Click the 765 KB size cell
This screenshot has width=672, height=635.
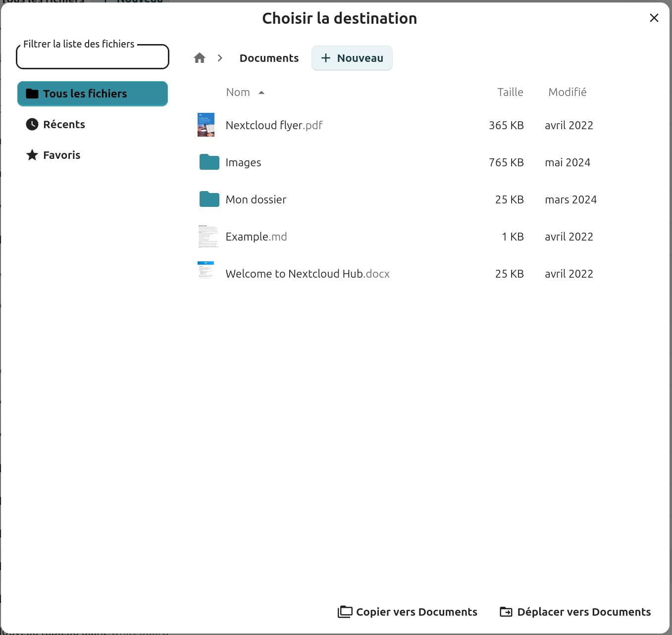[506, 162]
